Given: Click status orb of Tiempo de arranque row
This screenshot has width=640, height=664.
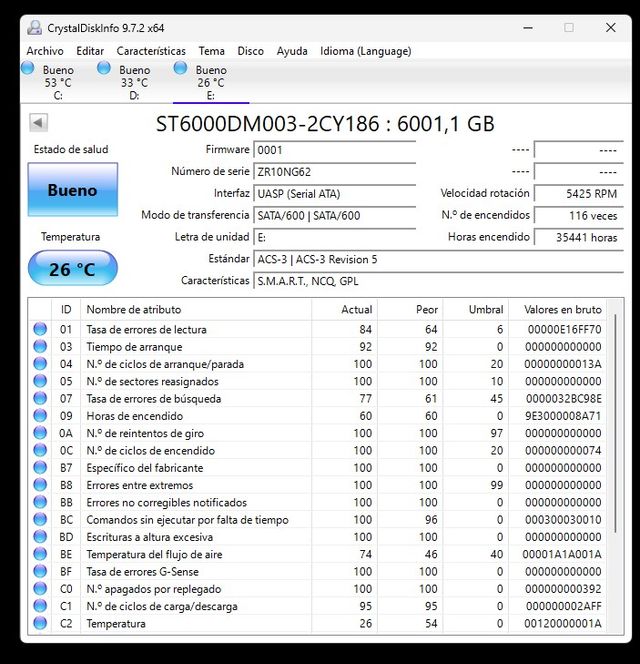Looking at the screenshot, I should pos(40,346).
